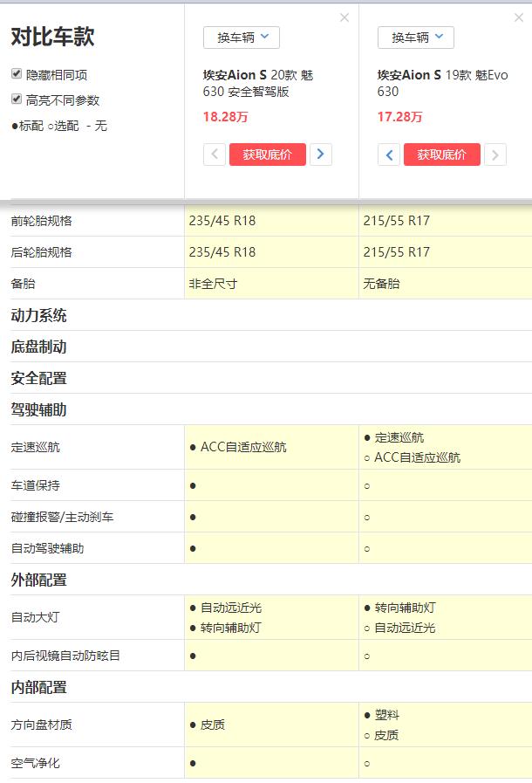The width and height of the screenshot is (532, 783).
Task: Select the 车道保持 row label
Action: click(x=36, y=485)
